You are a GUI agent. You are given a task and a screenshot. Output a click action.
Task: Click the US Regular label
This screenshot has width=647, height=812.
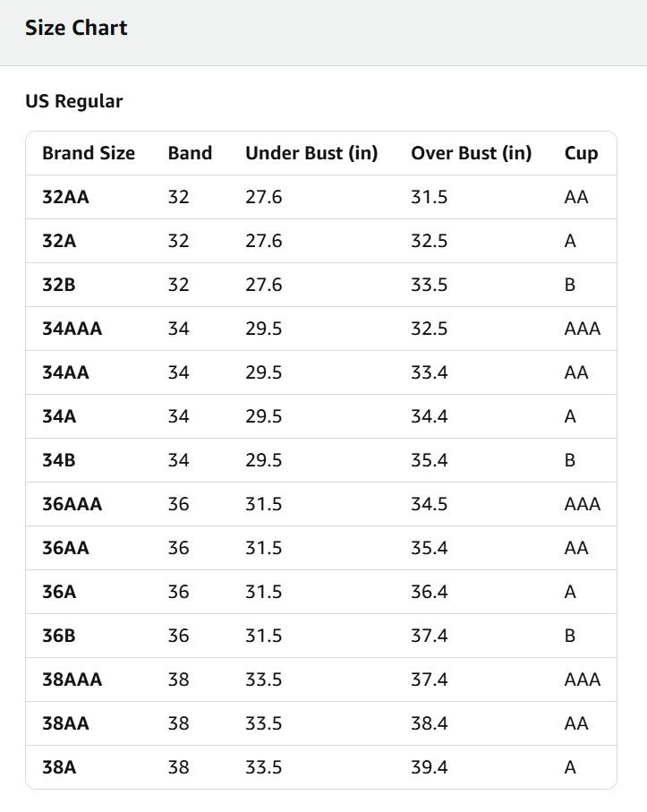(x=73, y=101)
